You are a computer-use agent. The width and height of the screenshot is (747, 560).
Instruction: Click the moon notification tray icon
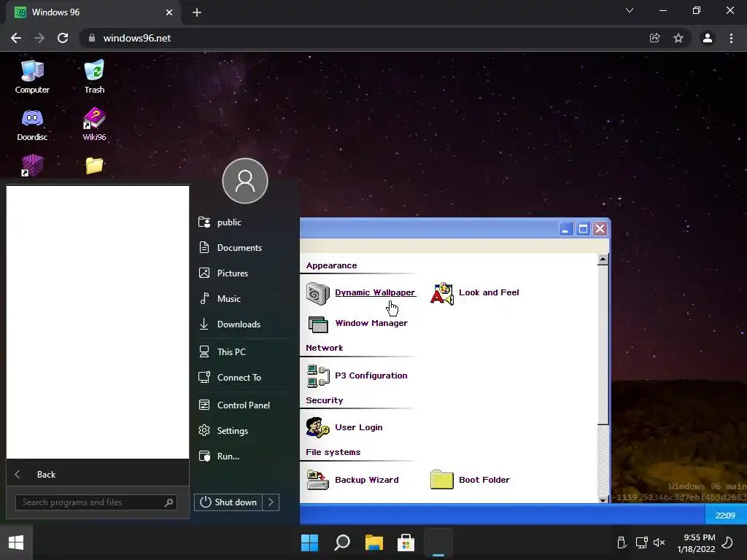coord(727,542)
